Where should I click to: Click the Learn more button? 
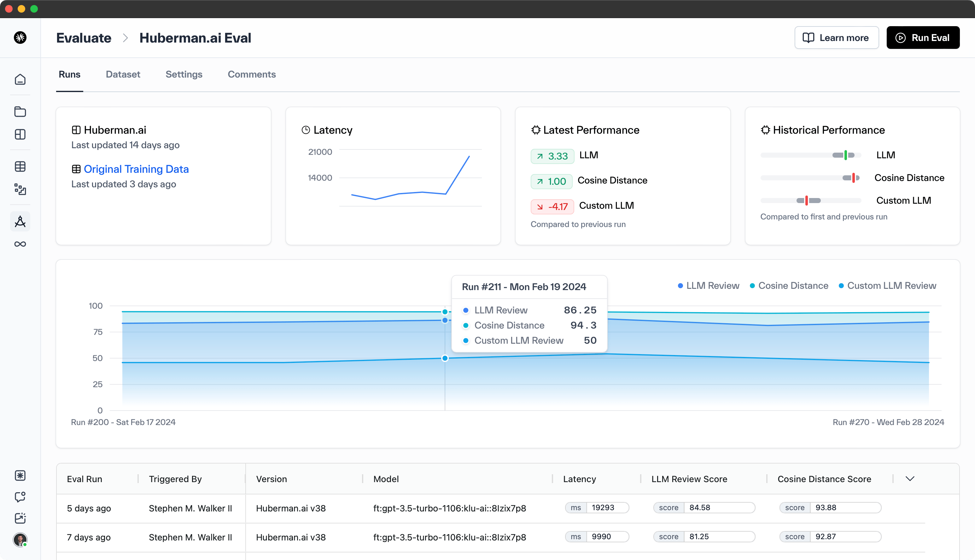coord(836,38)
